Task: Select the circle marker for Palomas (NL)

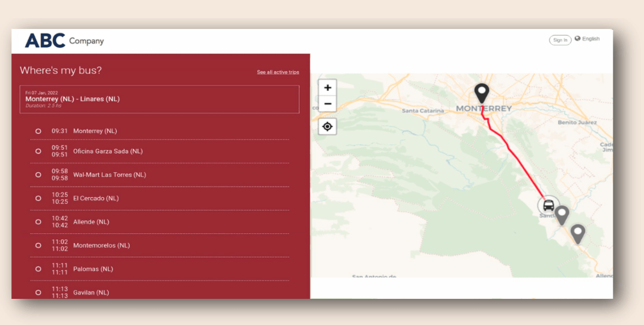Action: (38, 269)
